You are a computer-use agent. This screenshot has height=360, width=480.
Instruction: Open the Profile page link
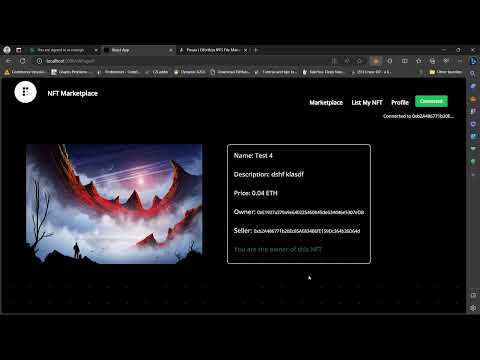tap(400, 103)
